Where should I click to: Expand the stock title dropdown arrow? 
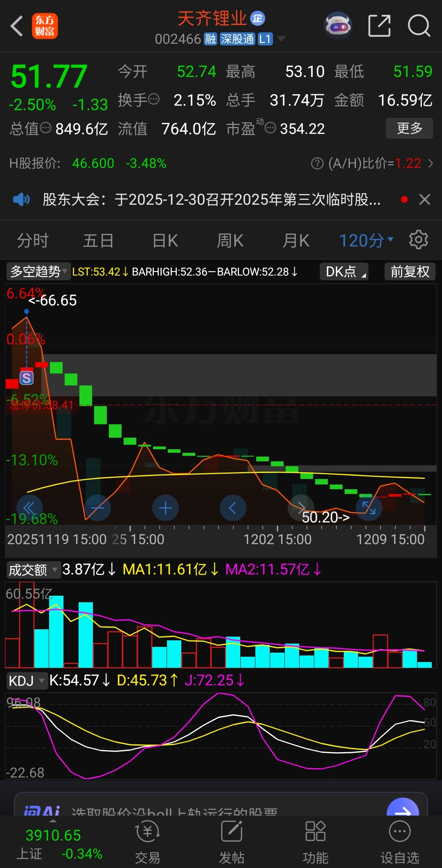tap(281, 39)
